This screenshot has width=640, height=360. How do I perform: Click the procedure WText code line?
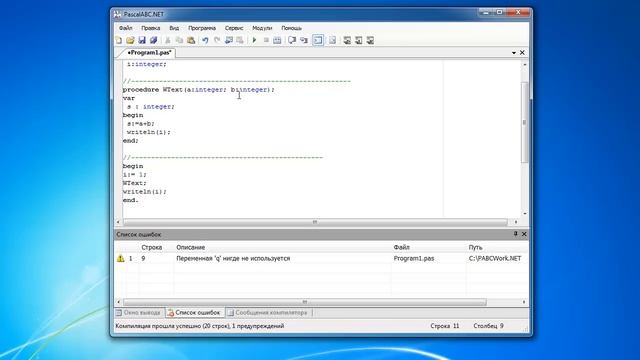tap(199, 90)
